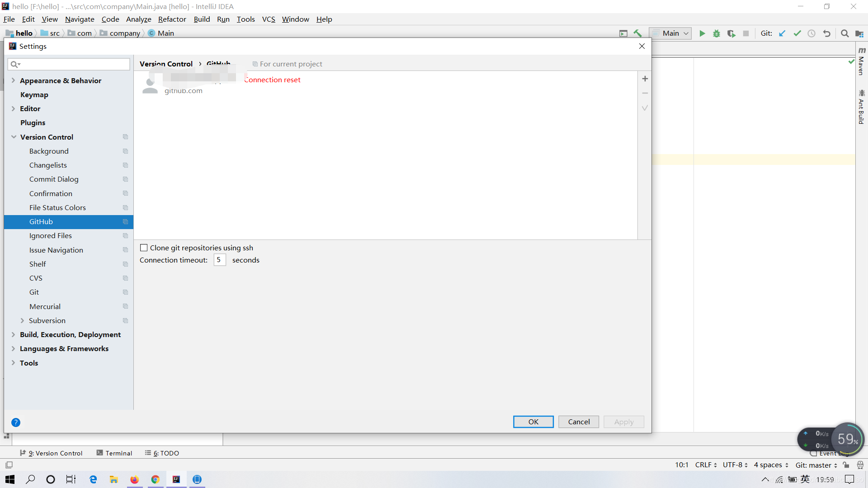Click the Stop square icon

(746, 33)
